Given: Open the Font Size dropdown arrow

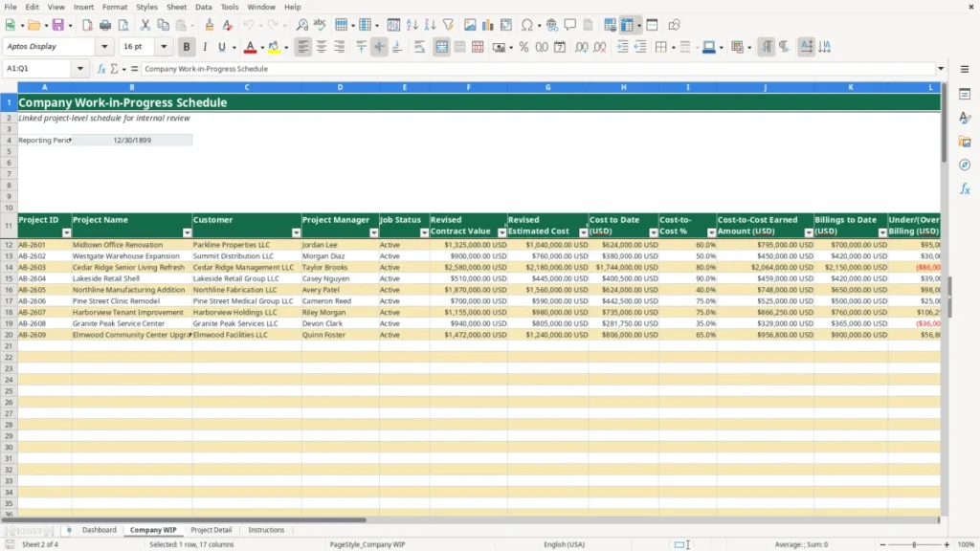Looking at the screenshot, I should [x=164, y=46].
